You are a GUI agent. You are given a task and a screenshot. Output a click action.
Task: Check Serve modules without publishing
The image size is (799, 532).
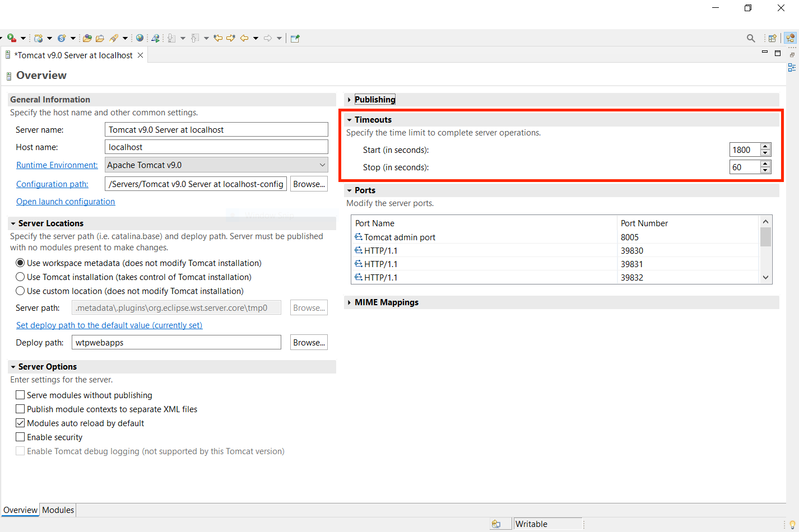point(20,395)
